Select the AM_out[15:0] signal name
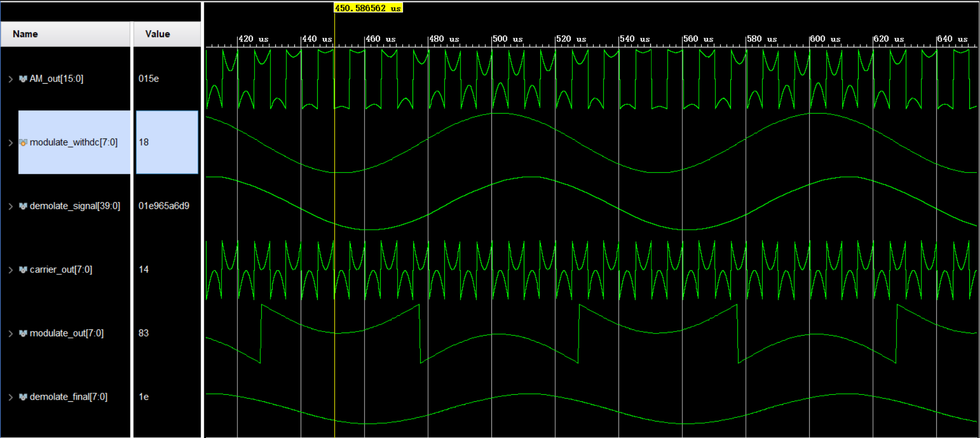The height and width of the screenshot is (438, 980). point(56,79)
